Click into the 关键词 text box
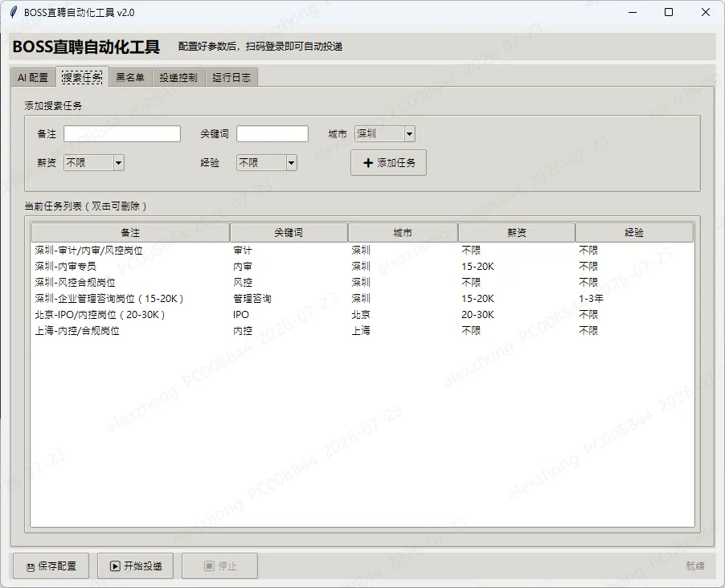The image size is (725, 588). 272,133
